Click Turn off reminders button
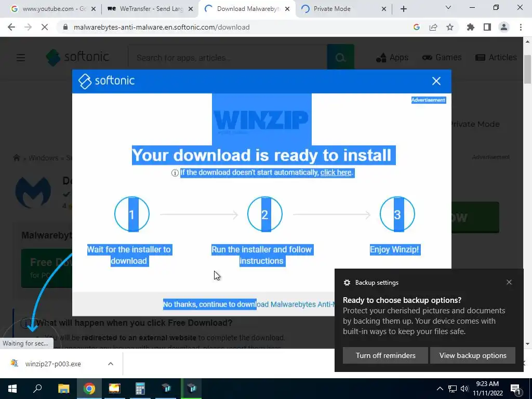The width and height of the screenshot is (532, 399). tap(385, 355)
